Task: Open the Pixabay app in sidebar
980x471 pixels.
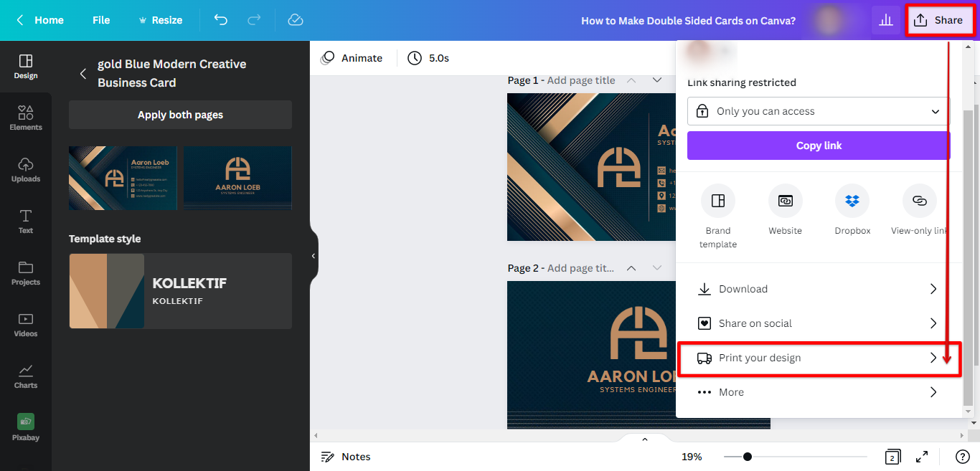Action: (26, 427)
